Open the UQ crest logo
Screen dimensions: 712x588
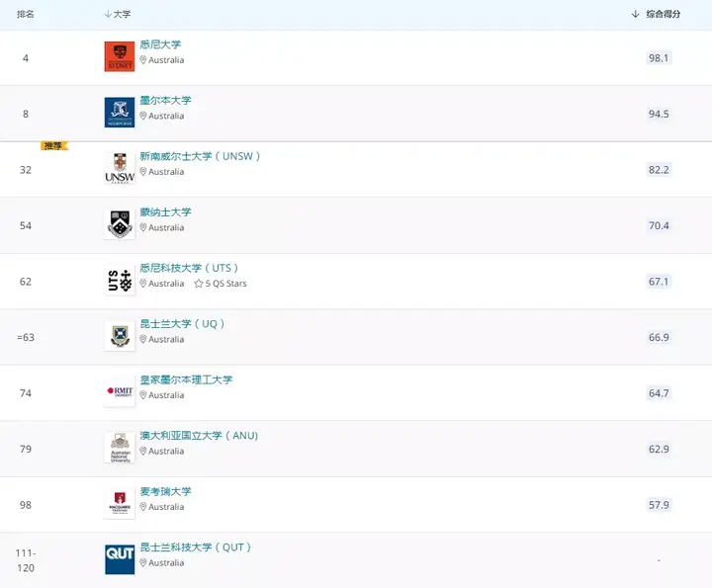tap(120, 336)
